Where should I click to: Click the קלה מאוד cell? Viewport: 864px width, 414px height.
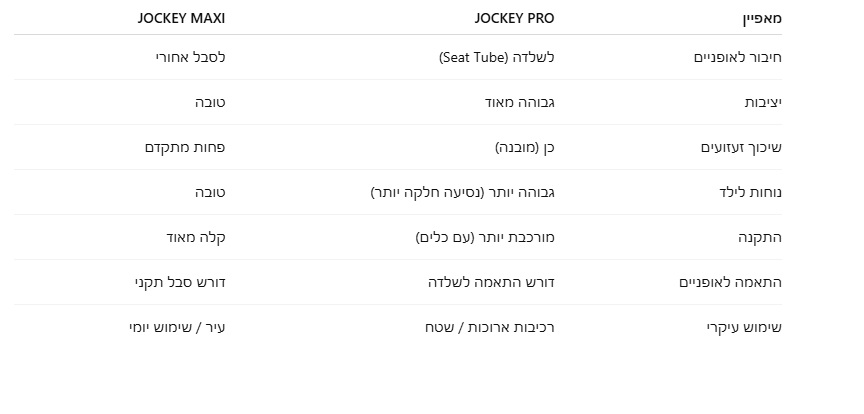click(x=195, y=237)
